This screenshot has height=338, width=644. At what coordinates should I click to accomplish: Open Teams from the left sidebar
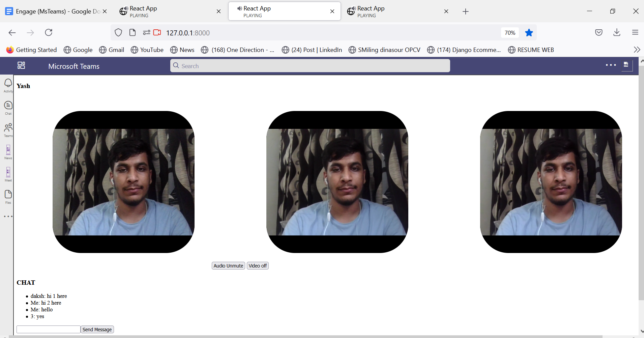pyautogui.click(x=7, y=130)
